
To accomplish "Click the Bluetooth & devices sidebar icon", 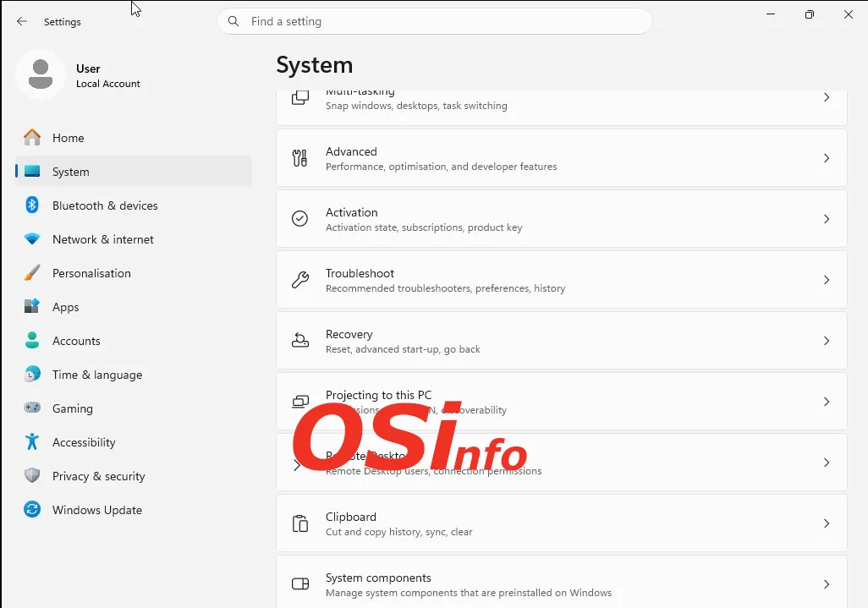I will coord(32,205).
